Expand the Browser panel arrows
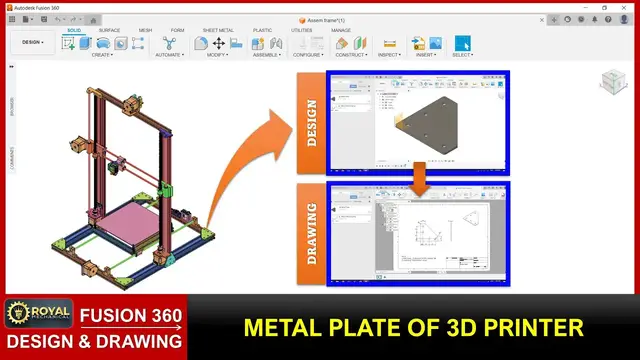This screenshot has width=640, height=360. click(11, 67)
